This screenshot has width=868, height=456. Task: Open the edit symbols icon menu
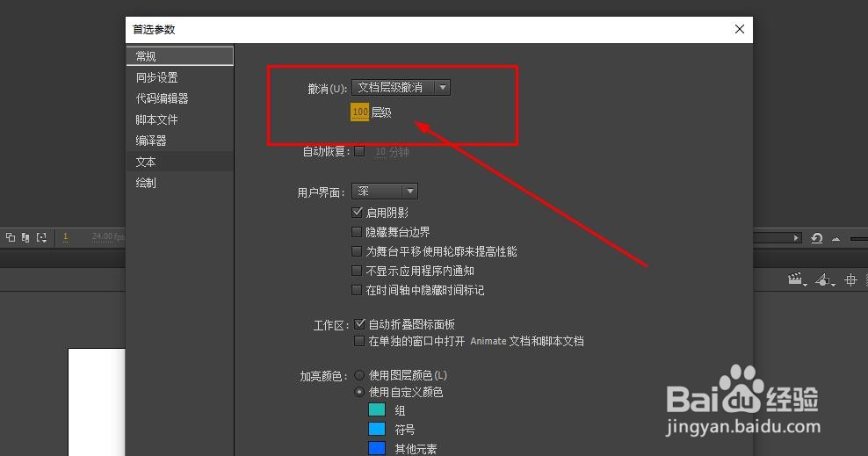point(825,280)
